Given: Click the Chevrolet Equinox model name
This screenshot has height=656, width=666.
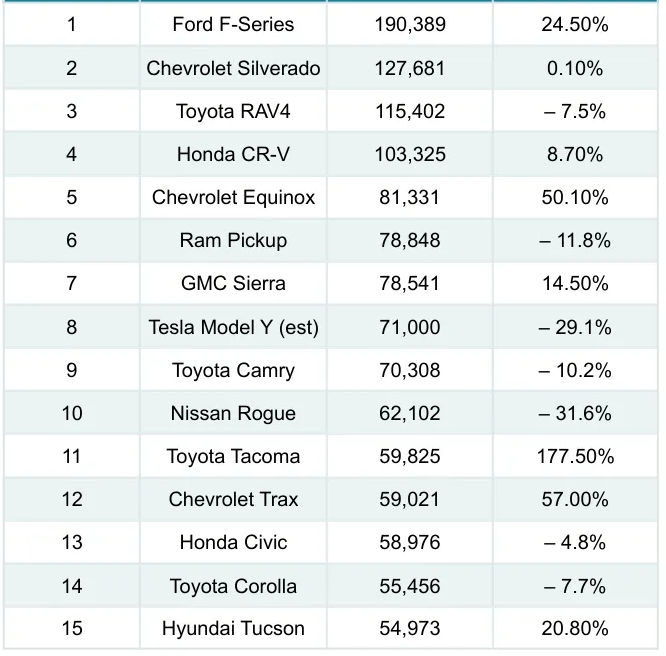Looking at the screenshot, I should pos(233,197).
